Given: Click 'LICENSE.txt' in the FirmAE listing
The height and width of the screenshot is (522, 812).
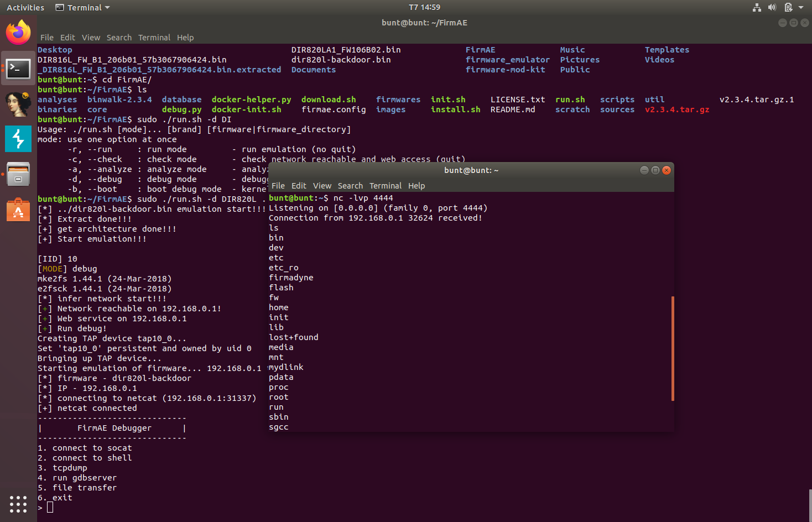Looking at the screenshot, I should [518, 100].
